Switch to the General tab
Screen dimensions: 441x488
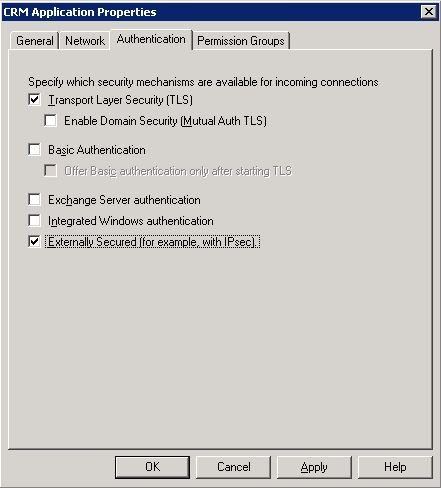(35, 41)
